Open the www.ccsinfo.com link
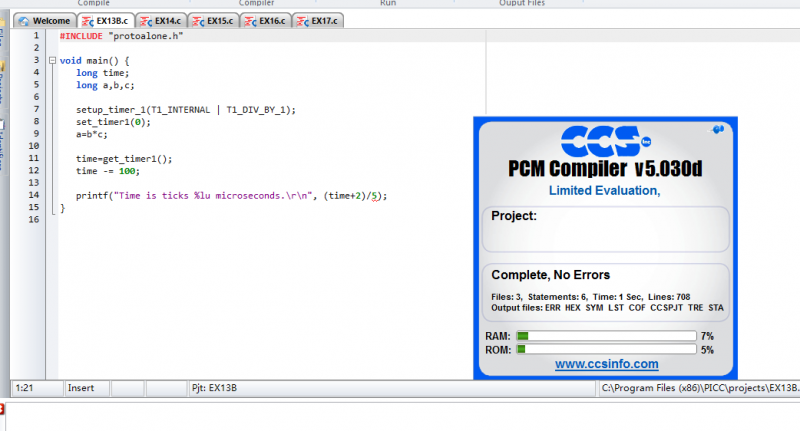This screenshot has width=800, height=431. tap(607, 364)
